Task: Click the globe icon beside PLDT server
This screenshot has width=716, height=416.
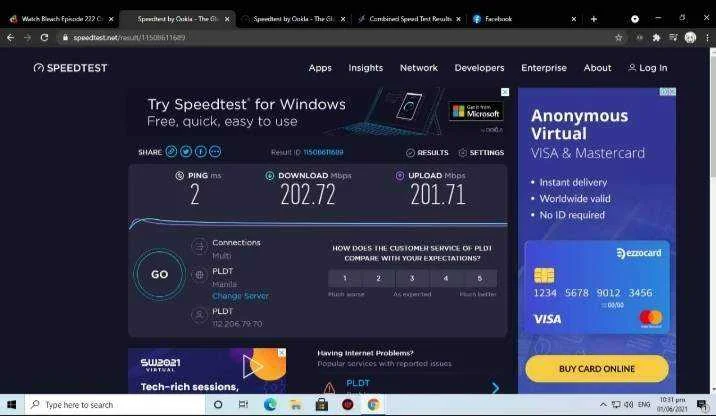Action: point(199,275)
